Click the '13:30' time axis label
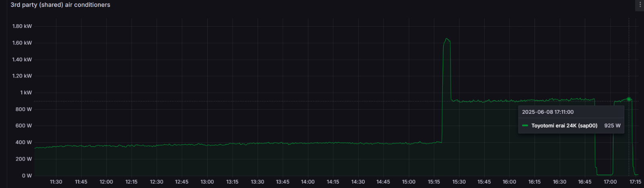This screenshot has height=188, width=644. point(257,182)
